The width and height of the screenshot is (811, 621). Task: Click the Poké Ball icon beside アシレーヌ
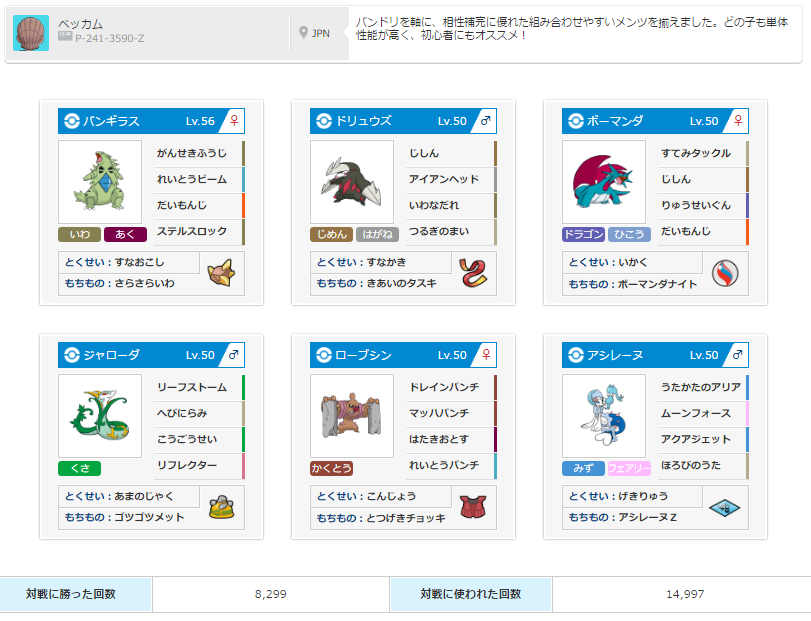[576, 355]
